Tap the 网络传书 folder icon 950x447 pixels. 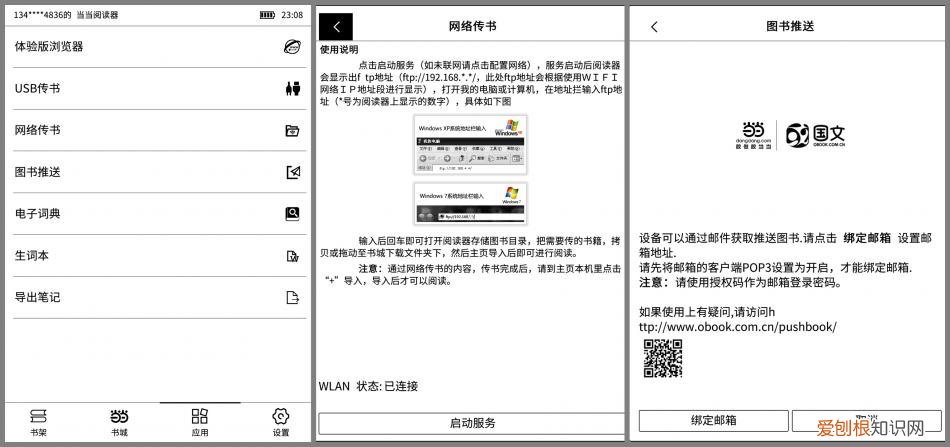click(x=293, y=130)
